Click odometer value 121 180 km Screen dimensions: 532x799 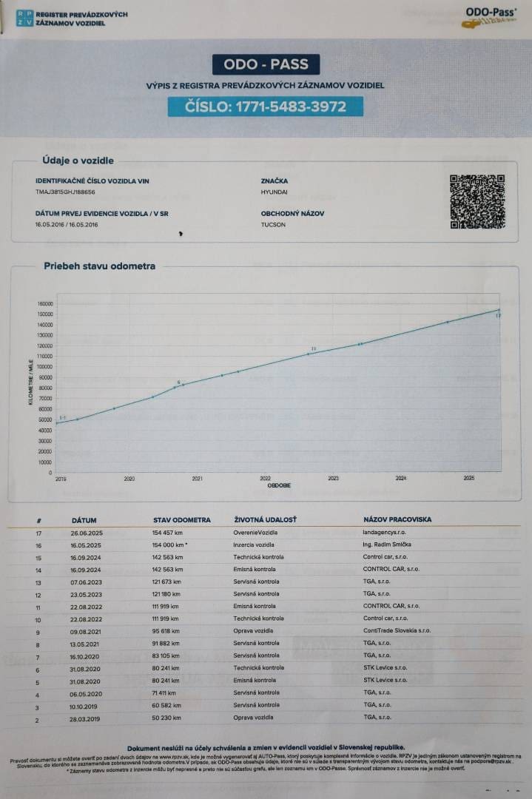point(166,594)
